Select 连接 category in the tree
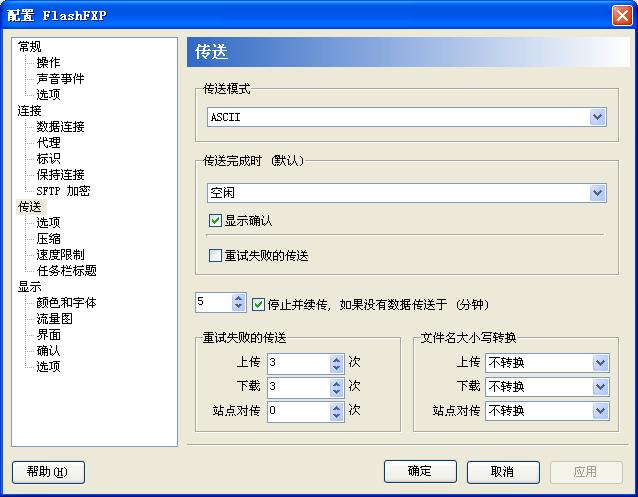The height and width of the screenshot is (497, 638). 29,110
